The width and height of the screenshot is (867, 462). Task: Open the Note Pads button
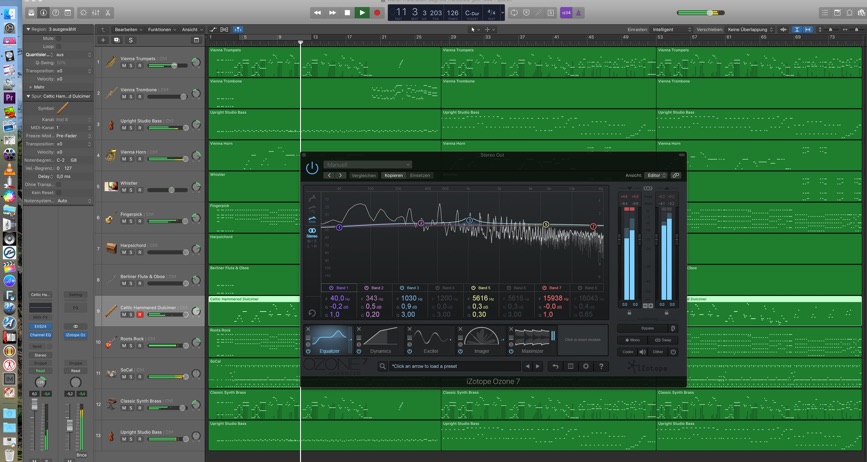(x=837, y=12)
